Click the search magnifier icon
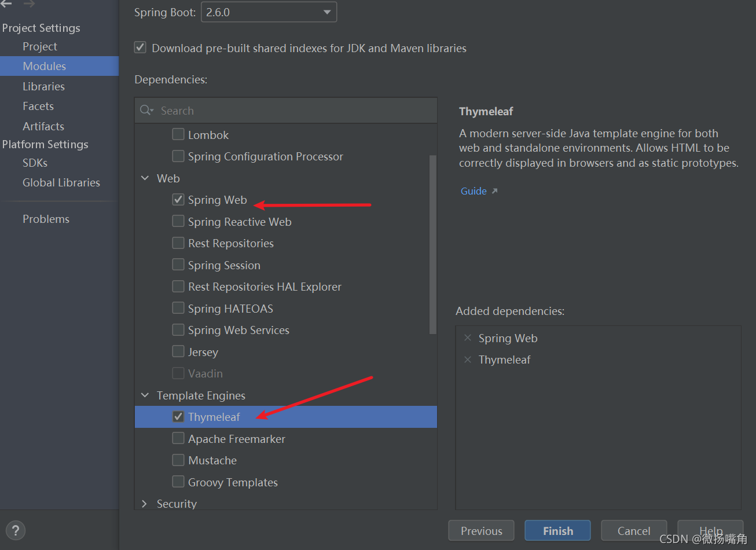Viewport: 756px width, 550px height. [147, 111]
